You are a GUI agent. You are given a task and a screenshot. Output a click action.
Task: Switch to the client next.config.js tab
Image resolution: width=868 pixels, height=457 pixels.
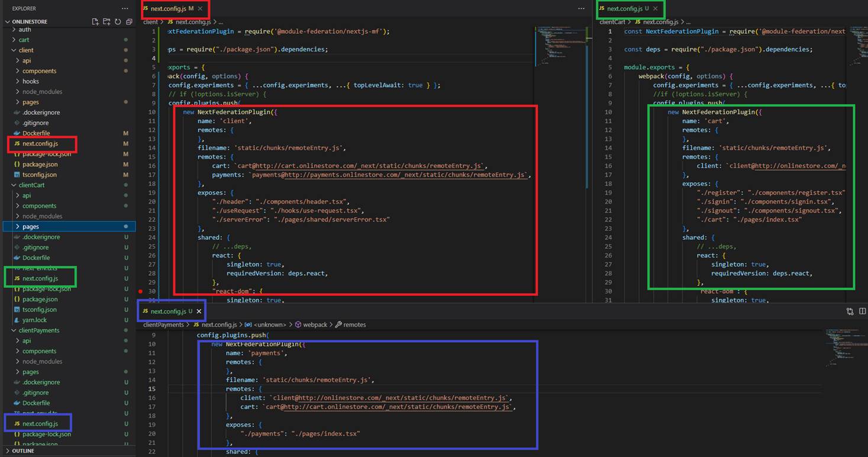168,9
